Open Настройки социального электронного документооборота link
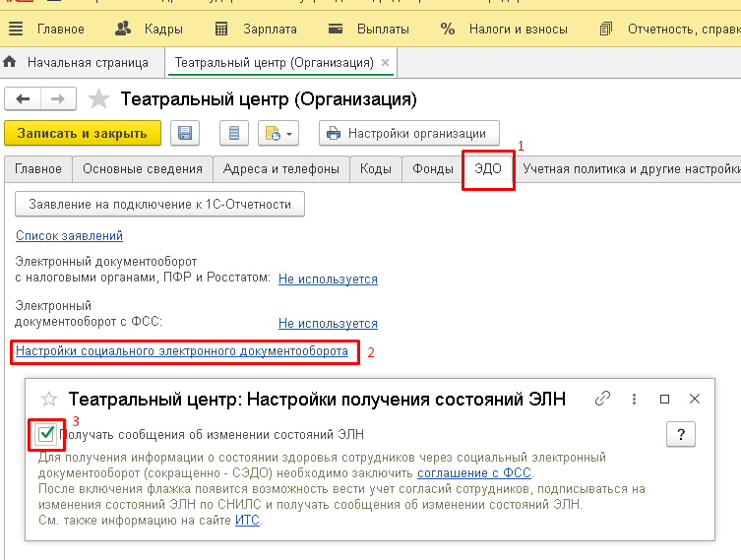 [182, 351]
